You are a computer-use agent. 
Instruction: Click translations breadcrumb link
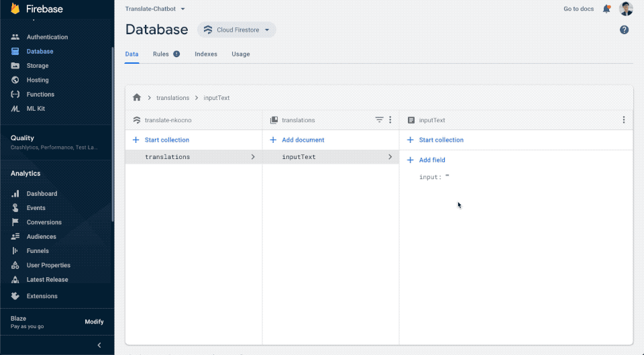point(172,98)
